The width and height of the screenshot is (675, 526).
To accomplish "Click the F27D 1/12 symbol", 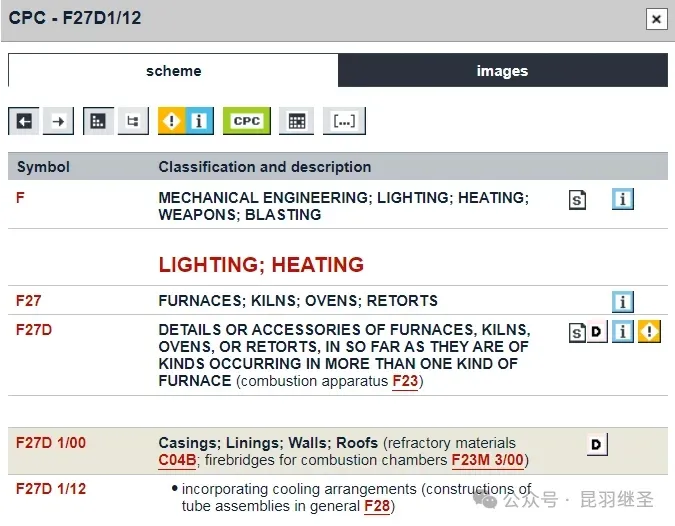I will coord(51,489).
